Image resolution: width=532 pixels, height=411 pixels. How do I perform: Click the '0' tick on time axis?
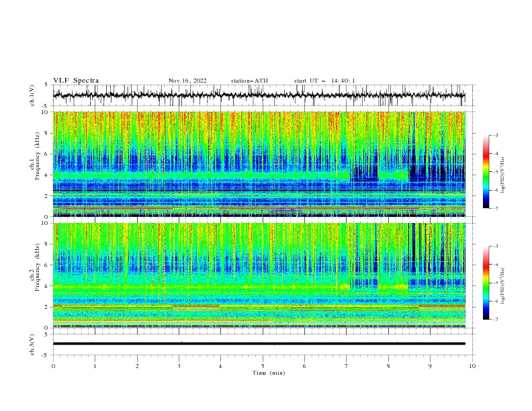tap(53, 366)
